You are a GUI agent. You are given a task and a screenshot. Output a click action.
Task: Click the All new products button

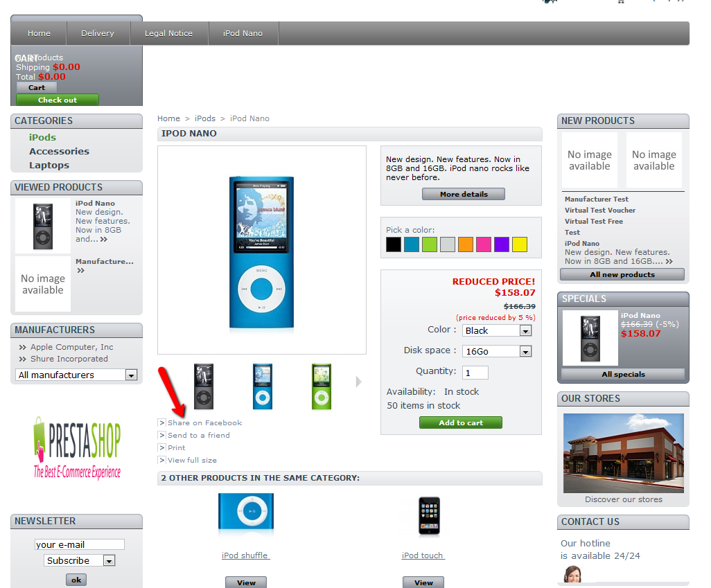622,274
